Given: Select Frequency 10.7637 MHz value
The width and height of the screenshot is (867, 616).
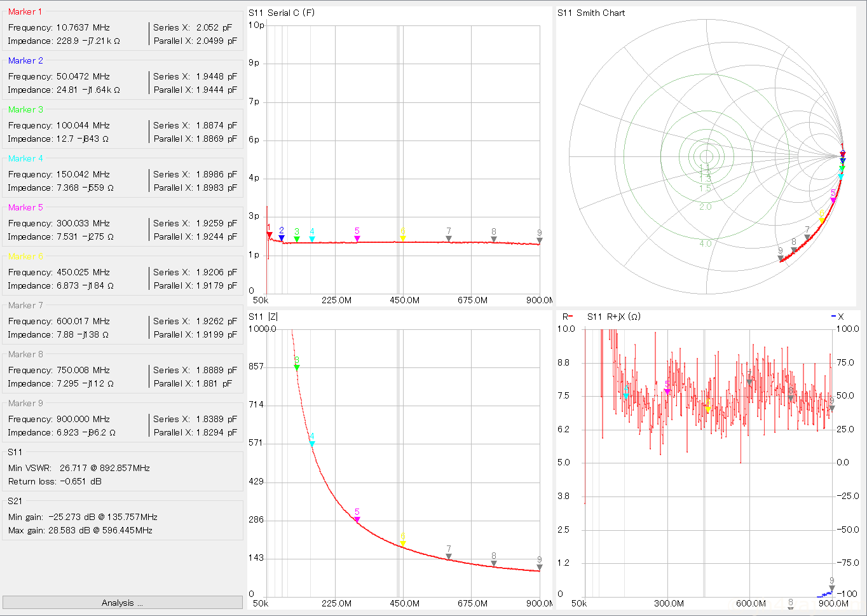Looking at the screenshot, I should coord(83,27).
